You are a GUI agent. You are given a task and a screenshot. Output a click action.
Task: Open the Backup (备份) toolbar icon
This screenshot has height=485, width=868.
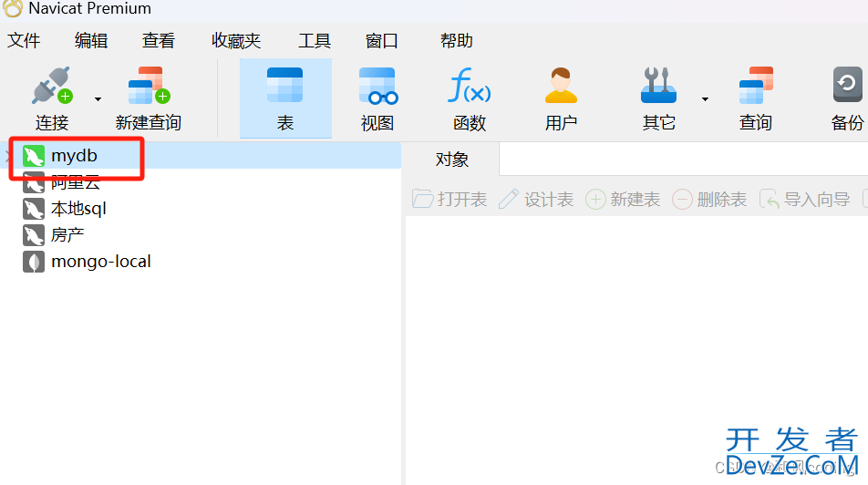pyautogui.click(x=848, y=85)
